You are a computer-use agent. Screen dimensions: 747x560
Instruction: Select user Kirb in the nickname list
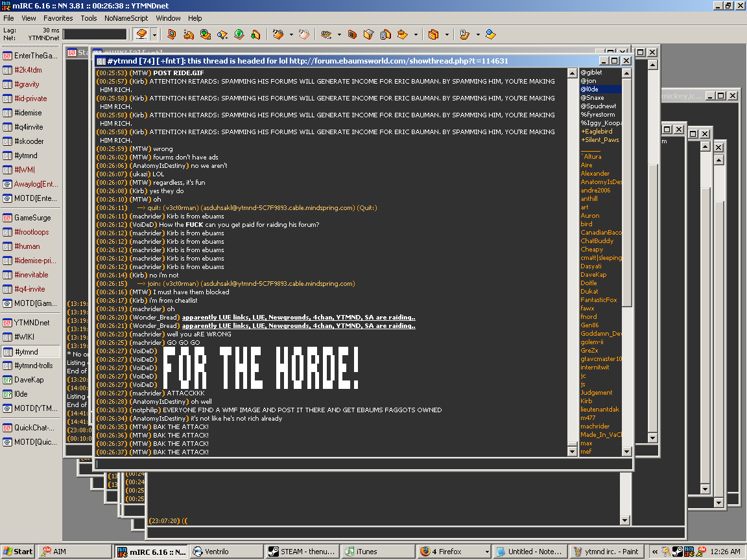(x=587, y=401)
